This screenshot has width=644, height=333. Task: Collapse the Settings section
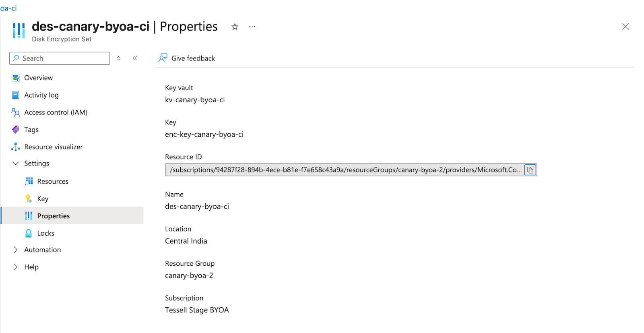[x=16, y=163]
